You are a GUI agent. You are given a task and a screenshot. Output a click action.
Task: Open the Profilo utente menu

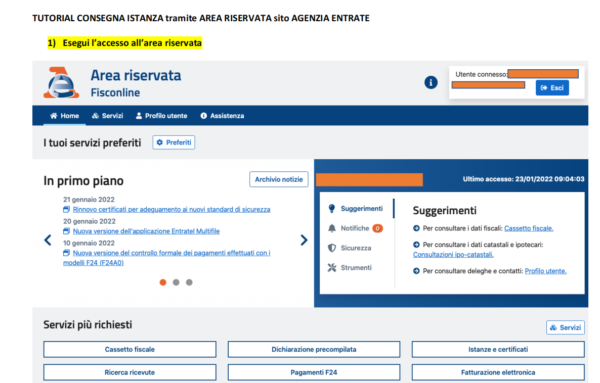pyautogui.click(x=161, y=116)
